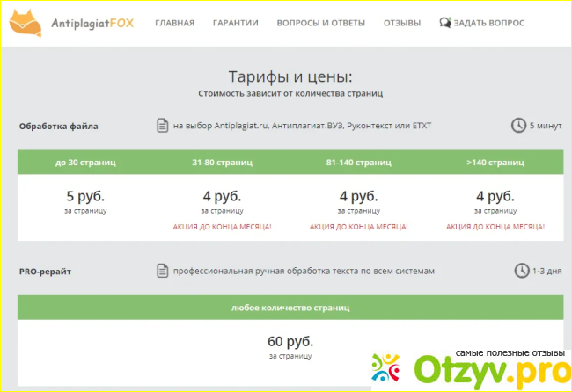Viewport: 572px width, 392px height.
Task: Navigate to ОТЗЫВЫ in the top menu
Action: (x=401, y=23)
